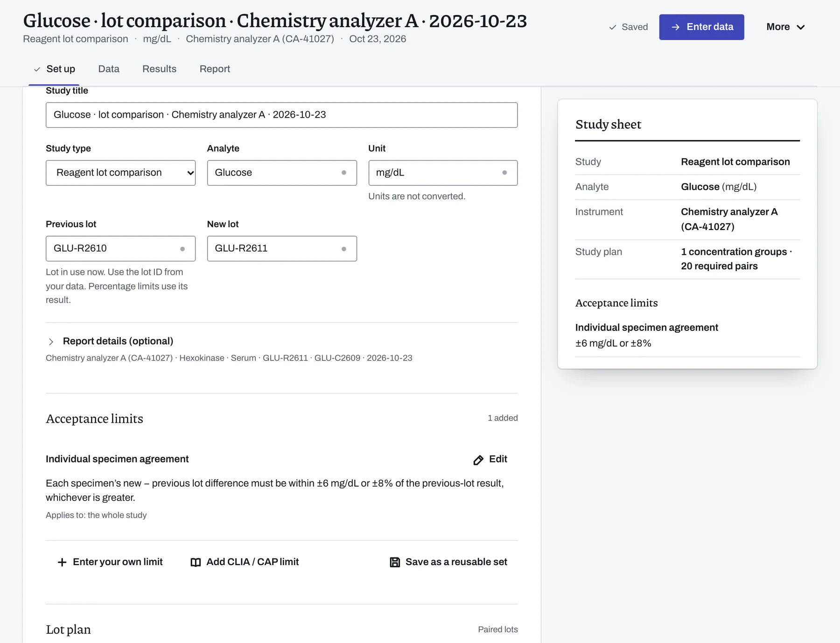Click 'Units are not converted.' hint text
Screen dimensions: 840x643
(x=417, y=196)
